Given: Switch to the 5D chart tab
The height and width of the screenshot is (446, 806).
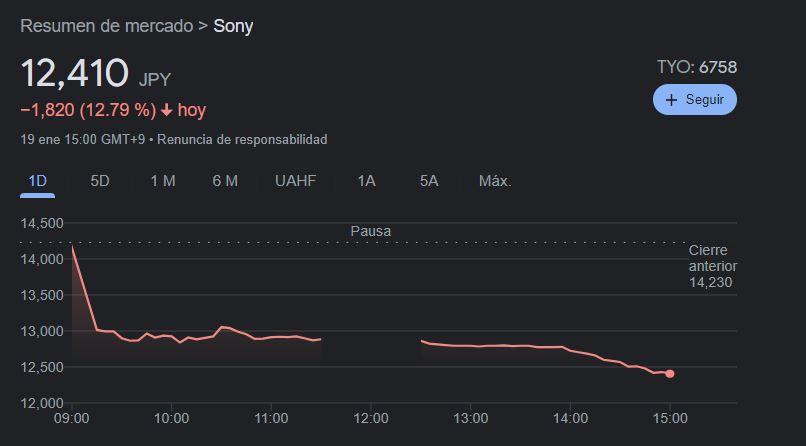Looking at the screenshot, I should pyautogui.click(x=100, y=181).
